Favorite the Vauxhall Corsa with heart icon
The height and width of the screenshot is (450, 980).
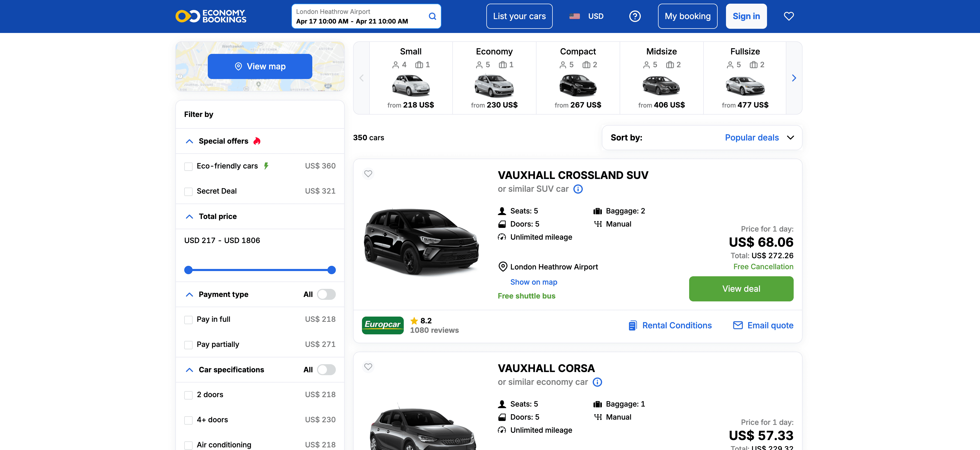coord(368,367)
